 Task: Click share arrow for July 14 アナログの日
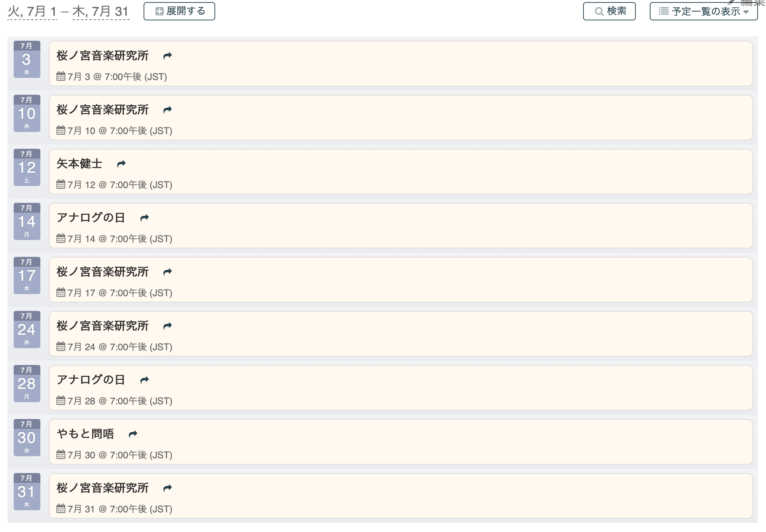pos(144,218)
